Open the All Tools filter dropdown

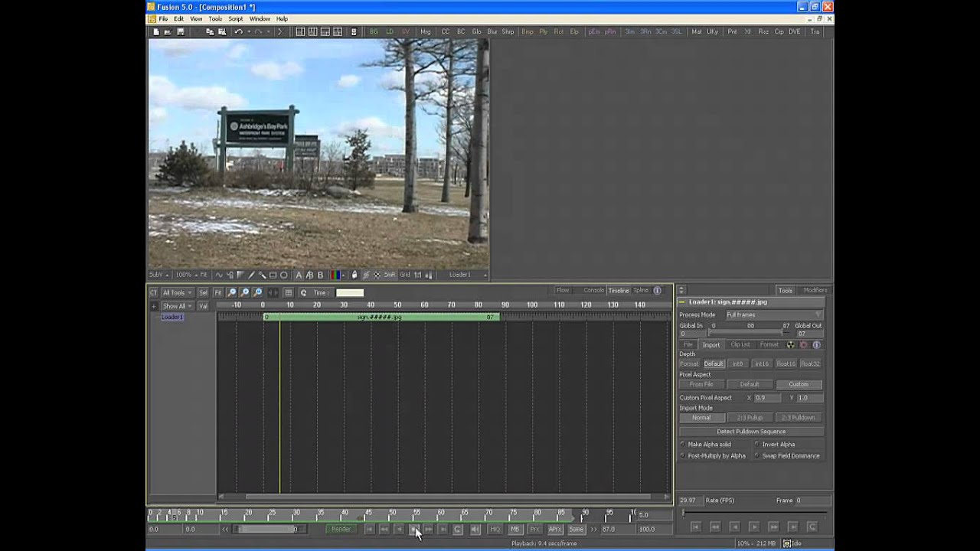(x=177, y=292)
